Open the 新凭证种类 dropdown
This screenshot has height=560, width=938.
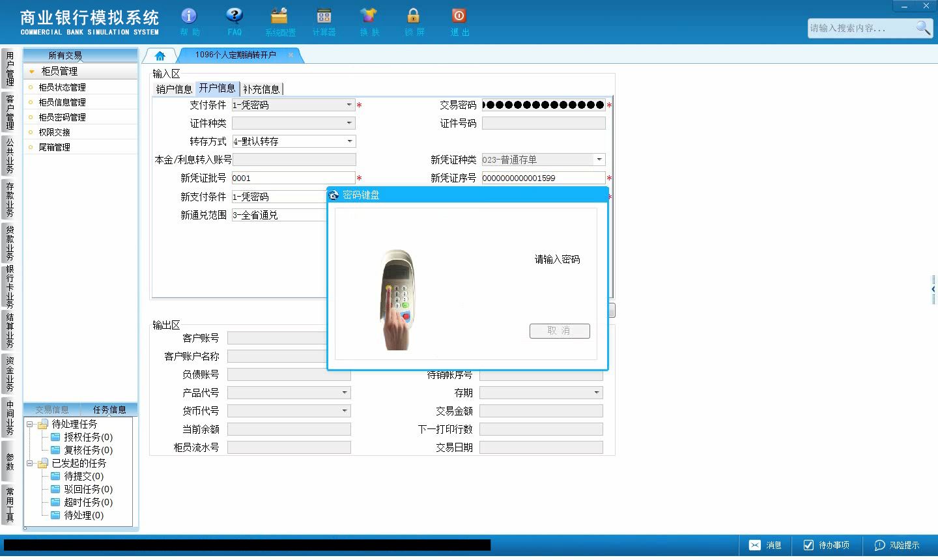click(599, 160)
